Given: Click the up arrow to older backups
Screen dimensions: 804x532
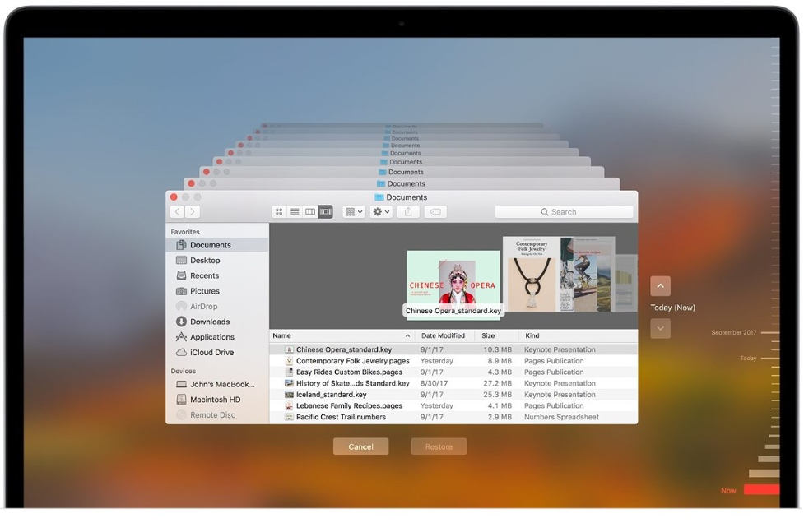Looking at the screenshot, I should pos(660,286).
